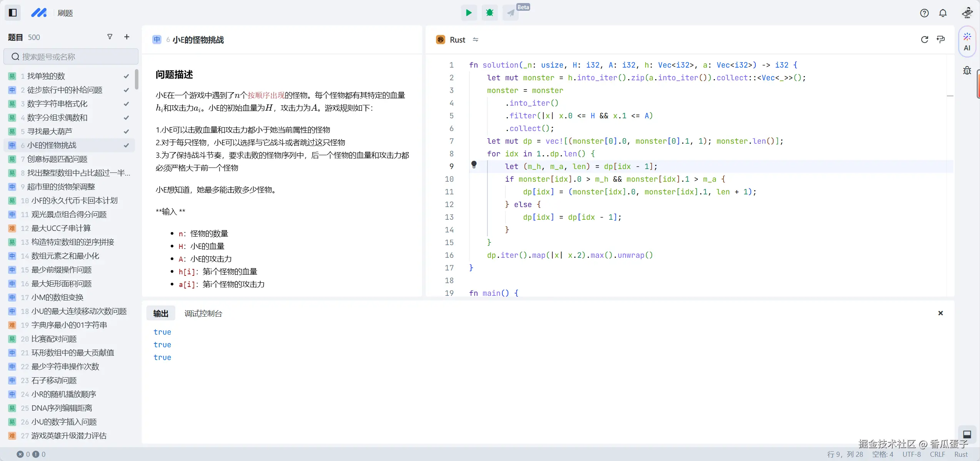
Task: Close the output panel
Action: (940, 313)
